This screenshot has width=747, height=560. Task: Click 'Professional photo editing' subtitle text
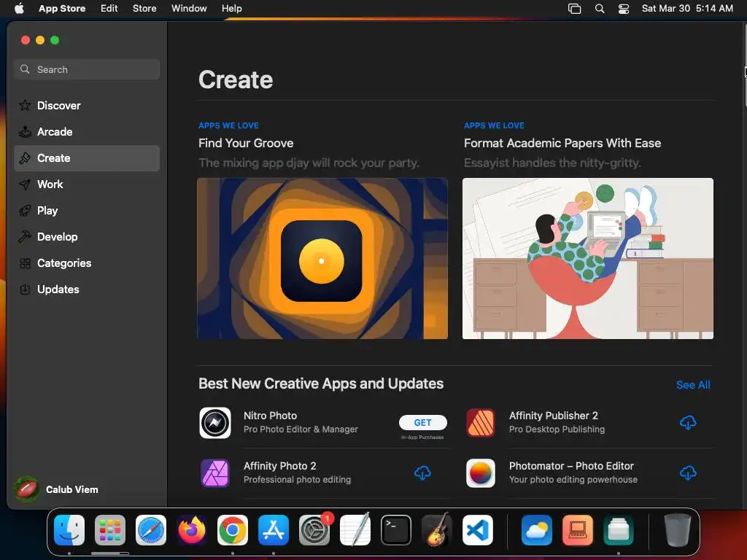298,480
